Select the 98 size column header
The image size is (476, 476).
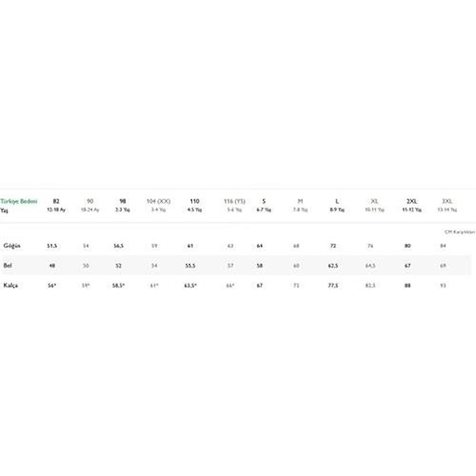123,201
